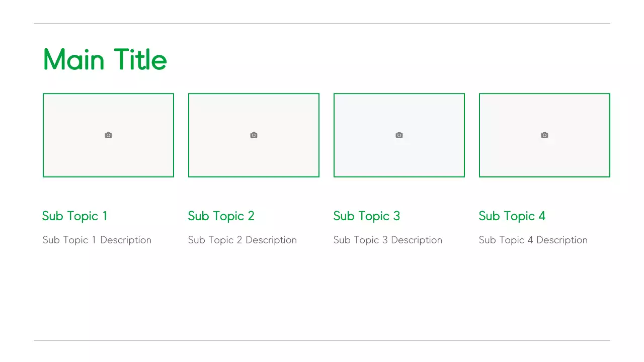Select the Sub Topic 4 heading
Image resolution: width=644 pixels, height=362 pixels.
click(512, 216)
